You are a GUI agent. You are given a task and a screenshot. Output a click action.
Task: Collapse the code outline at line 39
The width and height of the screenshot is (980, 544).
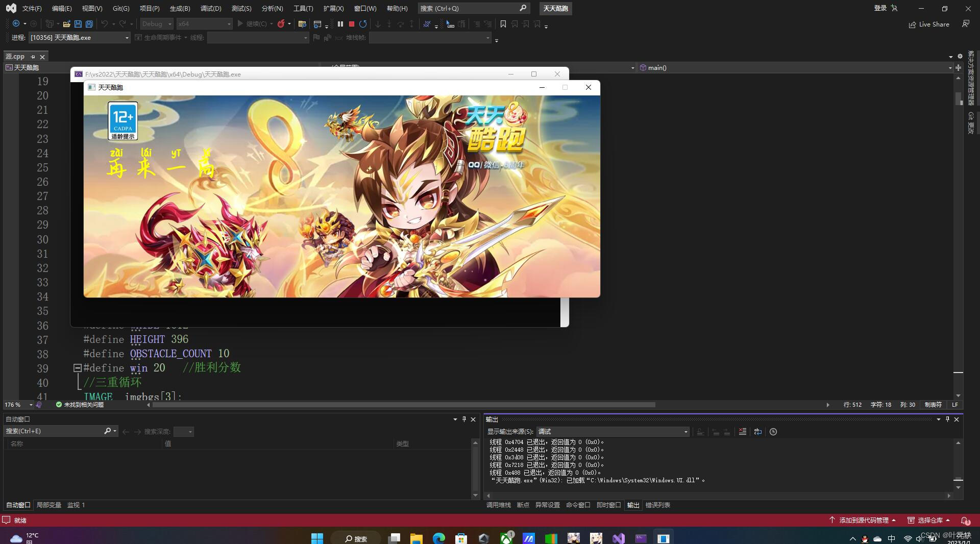[x=78, y=367]
